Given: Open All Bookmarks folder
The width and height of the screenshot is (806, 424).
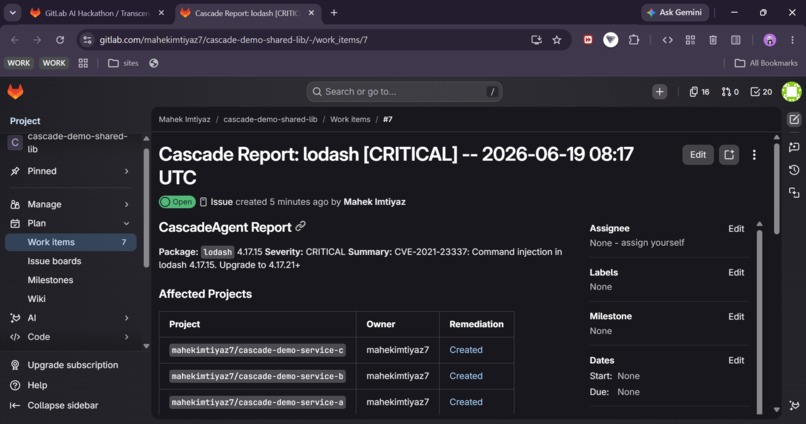Looking at the screenshot, I should pyautogui.click(x=766, y=63).
